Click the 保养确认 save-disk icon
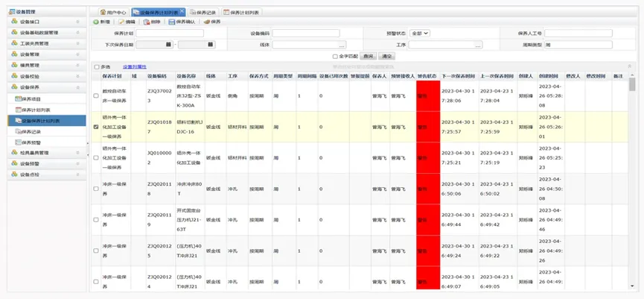 (172, 22)
